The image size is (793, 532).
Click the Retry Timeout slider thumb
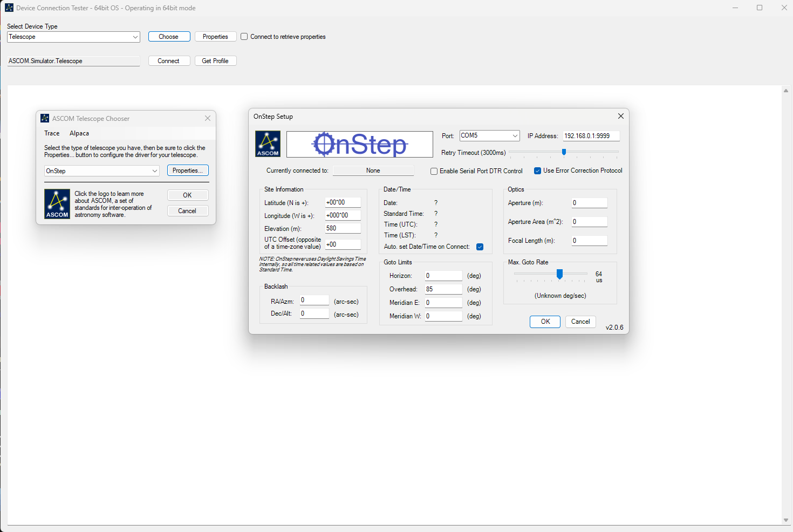(564, 152)
